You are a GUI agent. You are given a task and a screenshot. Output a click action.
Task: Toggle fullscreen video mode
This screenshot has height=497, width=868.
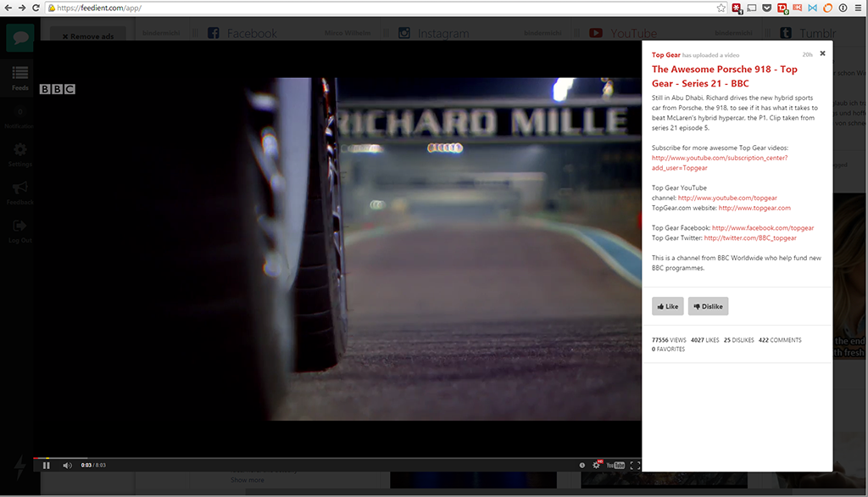point(635,466)
